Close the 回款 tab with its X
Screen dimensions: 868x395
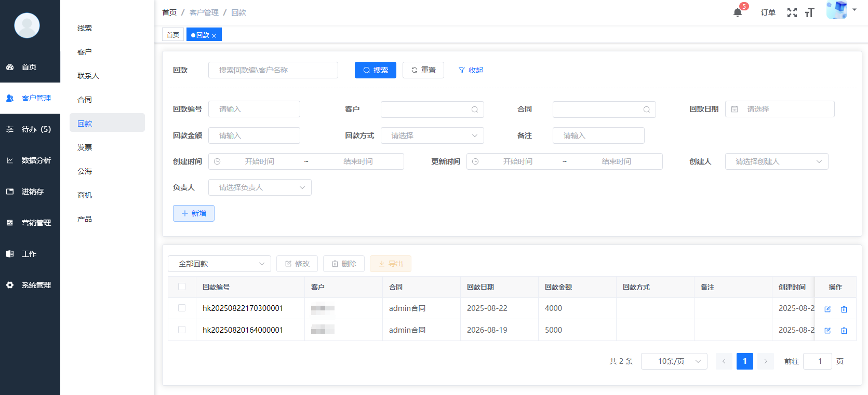[x=214, y=36]
